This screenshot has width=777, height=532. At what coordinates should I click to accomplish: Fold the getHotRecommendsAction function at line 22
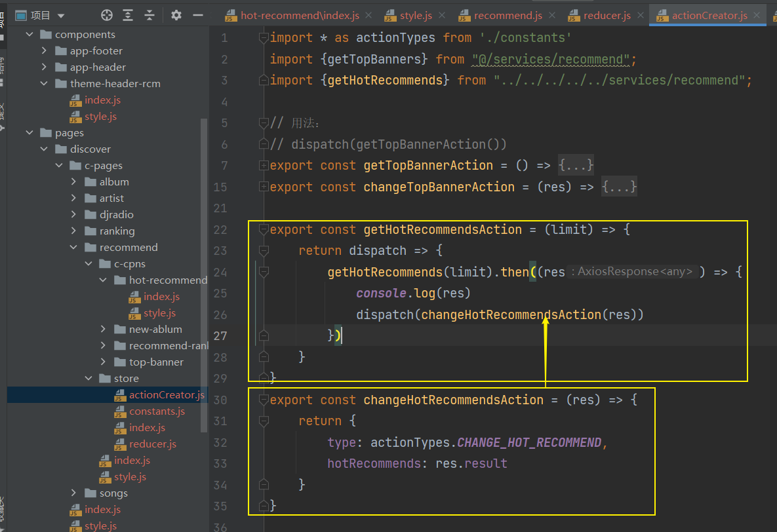(x=264, y=229)
